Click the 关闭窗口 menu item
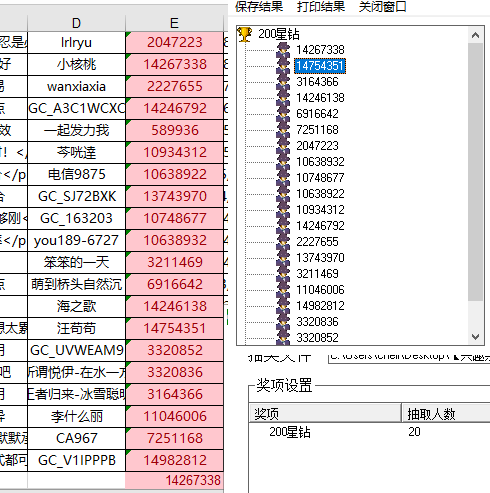 (x=382, y=6)
